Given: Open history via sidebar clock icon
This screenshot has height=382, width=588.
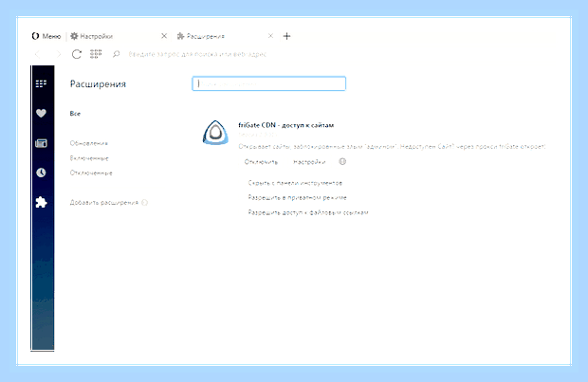Looking at the screenshot, I should coord(41,173).
